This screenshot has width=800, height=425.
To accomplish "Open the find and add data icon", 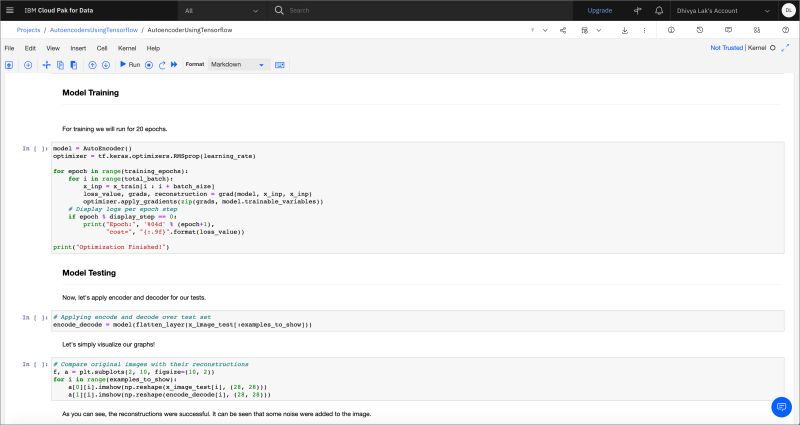I will click(x=757, y=30).
